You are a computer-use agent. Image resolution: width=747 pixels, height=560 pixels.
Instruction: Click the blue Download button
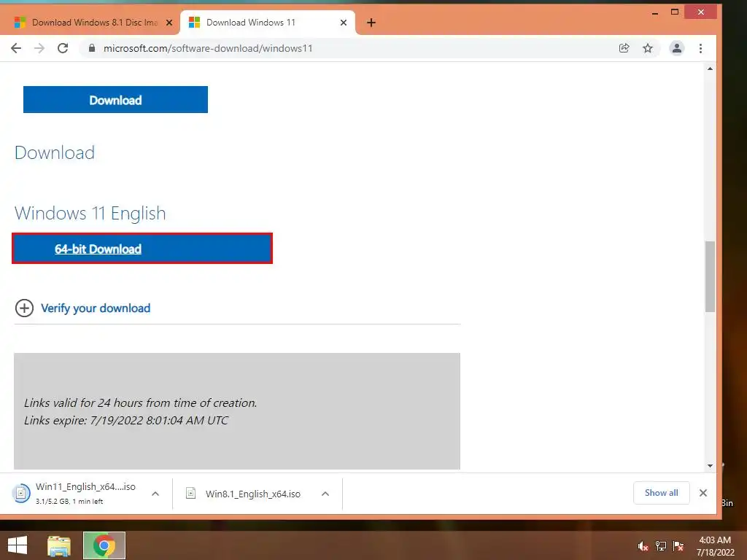[x=115, y=99]
